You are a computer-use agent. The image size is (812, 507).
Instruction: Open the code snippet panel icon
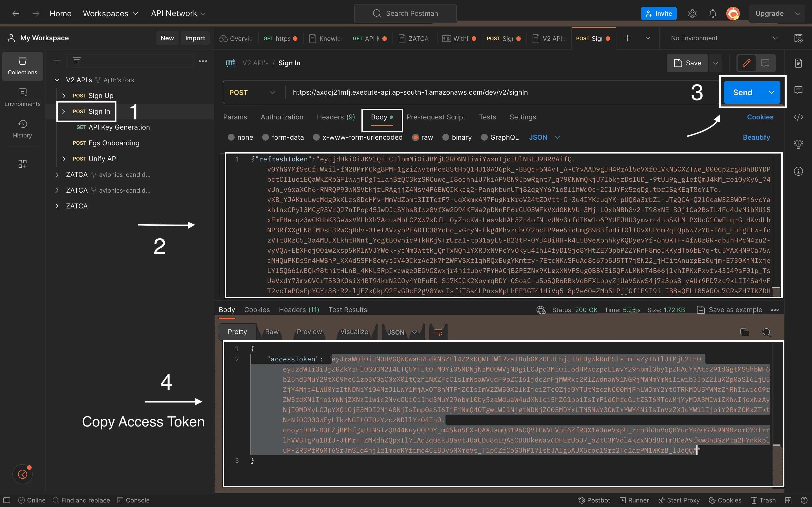(x=798, y=117)
